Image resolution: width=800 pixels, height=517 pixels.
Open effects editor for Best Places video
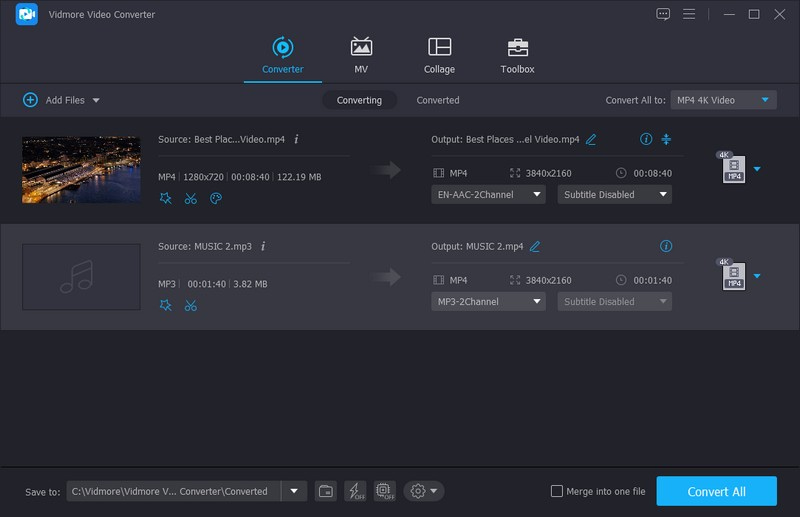coord(165,198)
